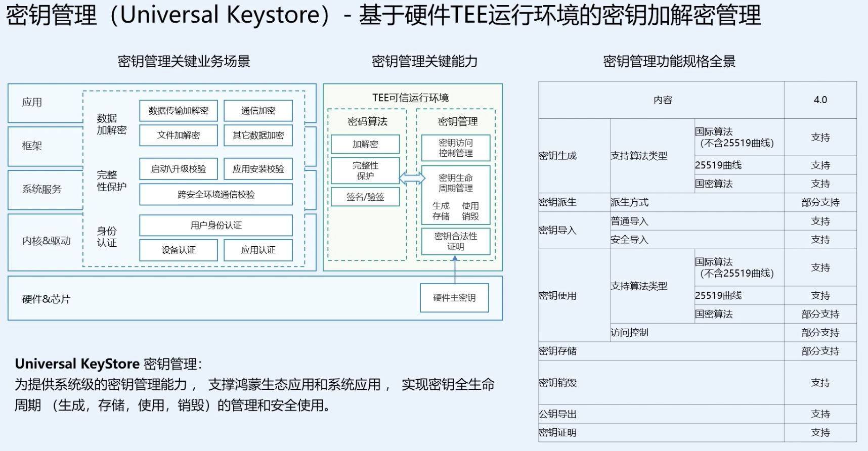Click the 通信加密 box
Screen dimensions: 868x451
coord(258,111)
